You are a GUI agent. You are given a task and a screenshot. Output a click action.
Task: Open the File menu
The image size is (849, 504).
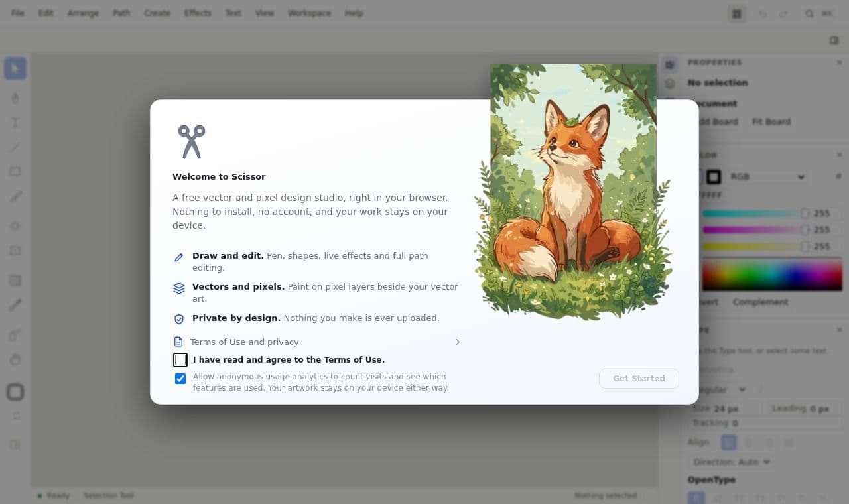(x=18, y=13)
